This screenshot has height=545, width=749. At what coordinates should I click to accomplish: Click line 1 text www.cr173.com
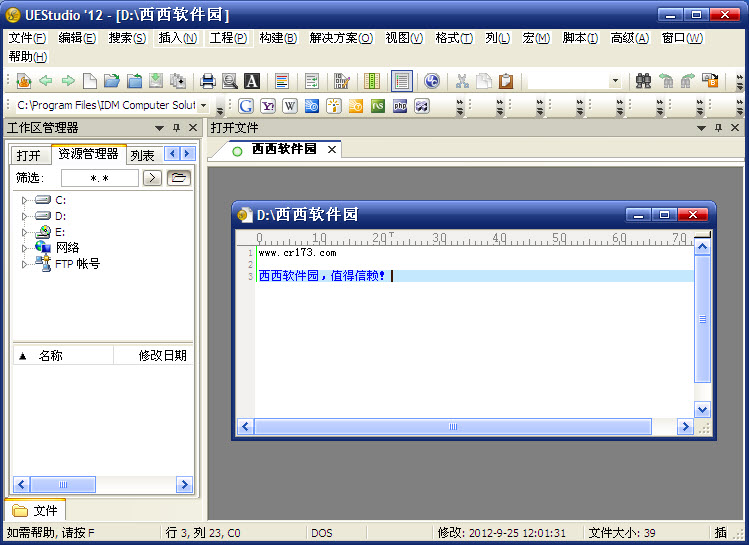click(298, 253)
